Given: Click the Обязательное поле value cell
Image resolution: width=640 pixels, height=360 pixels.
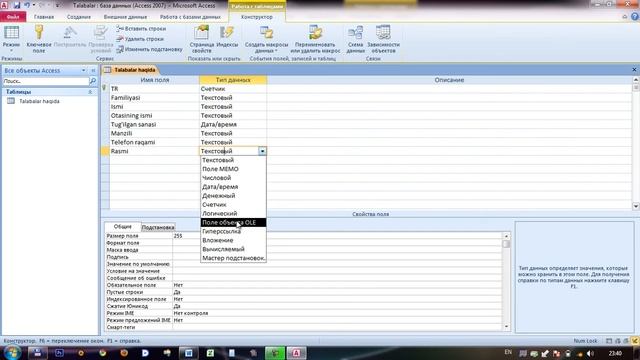Looking at the screenshot, I should point(337,285).
